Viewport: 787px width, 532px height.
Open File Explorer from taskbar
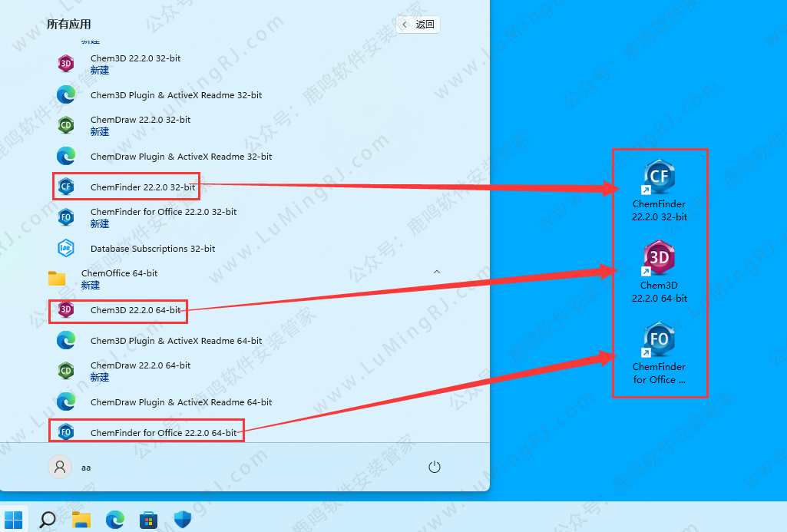click(81, 520)
